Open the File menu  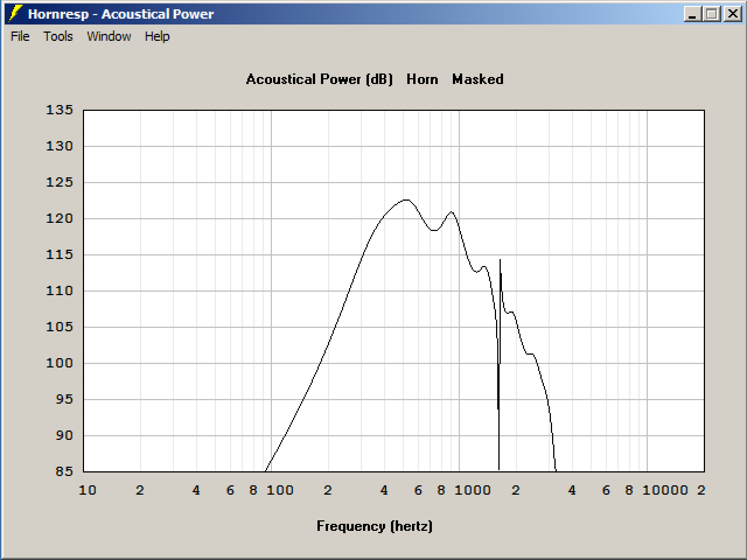20,36
